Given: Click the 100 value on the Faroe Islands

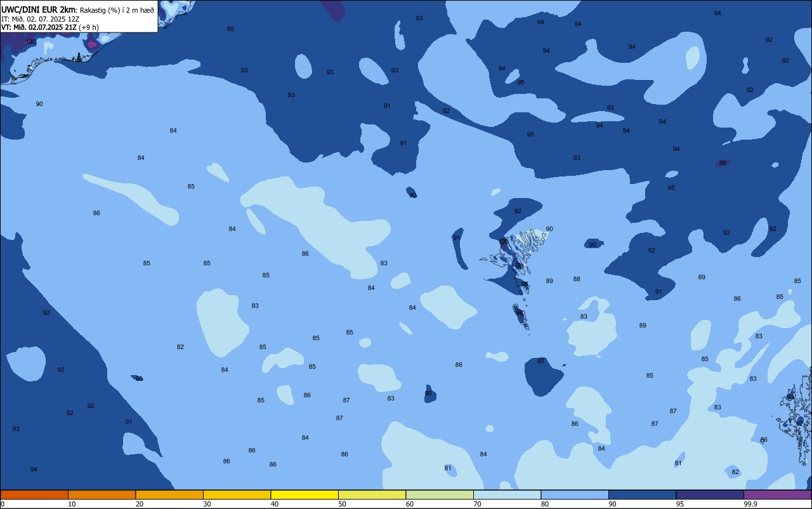Looking at the screenshot, I should (x=504, y=242).
